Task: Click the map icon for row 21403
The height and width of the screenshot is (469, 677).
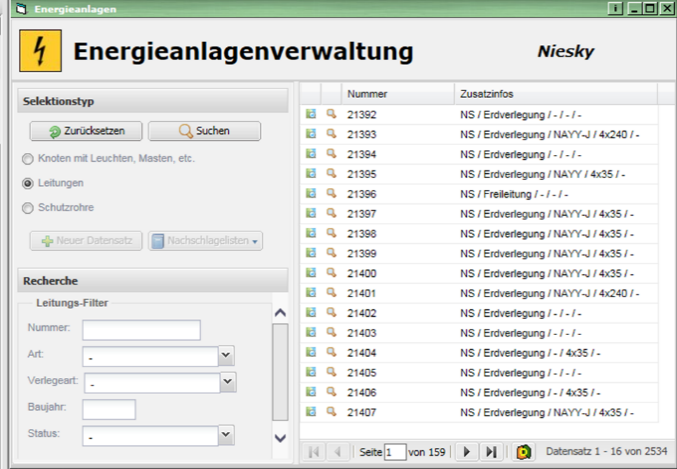Action: [311, 333]
